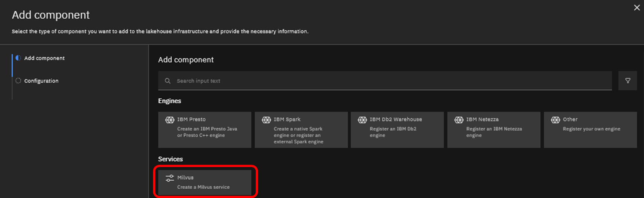
Task: Pick the native Spark engine description text
Action: coord(298,135)
